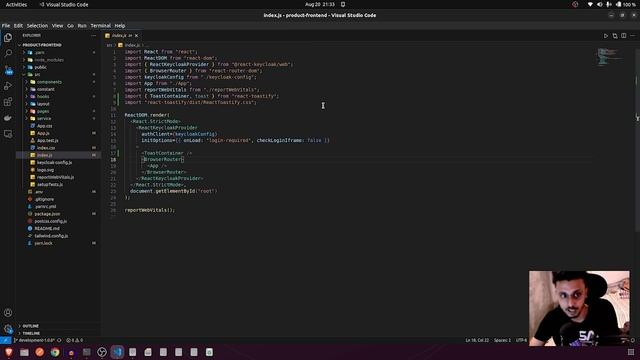Click Activities in the top bar
The width and height of the screenshot is (640, 360).
pos(16,4)
